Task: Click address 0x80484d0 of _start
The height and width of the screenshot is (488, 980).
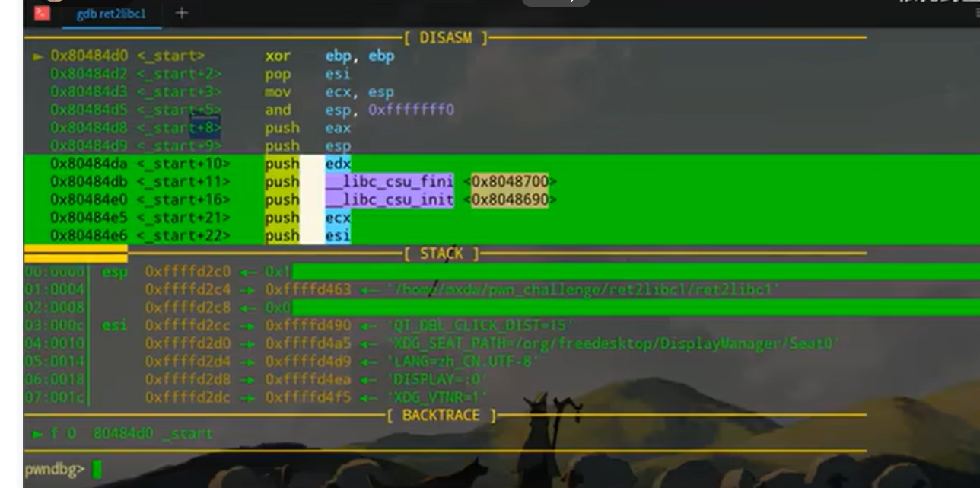Action: click(x=90, y=56)
